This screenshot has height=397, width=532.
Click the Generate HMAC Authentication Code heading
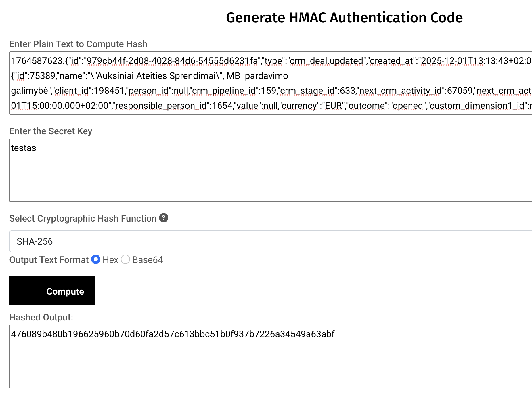pyautogui.click(x=344, y=18)
